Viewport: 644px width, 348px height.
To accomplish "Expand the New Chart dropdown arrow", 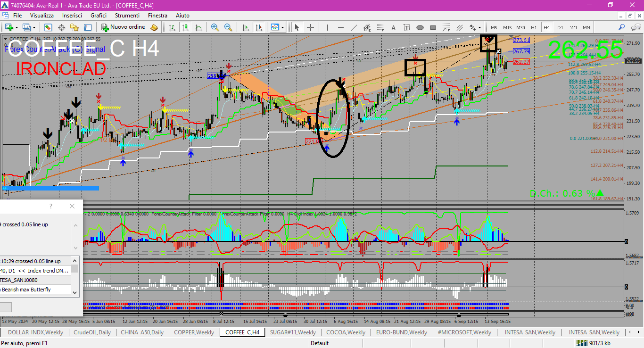I will tap(17, 27).
